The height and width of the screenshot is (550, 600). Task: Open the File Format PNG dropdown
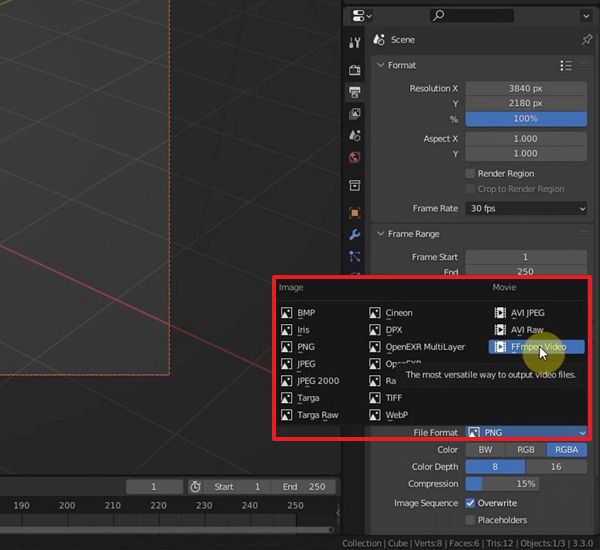(x=526, y=432)
